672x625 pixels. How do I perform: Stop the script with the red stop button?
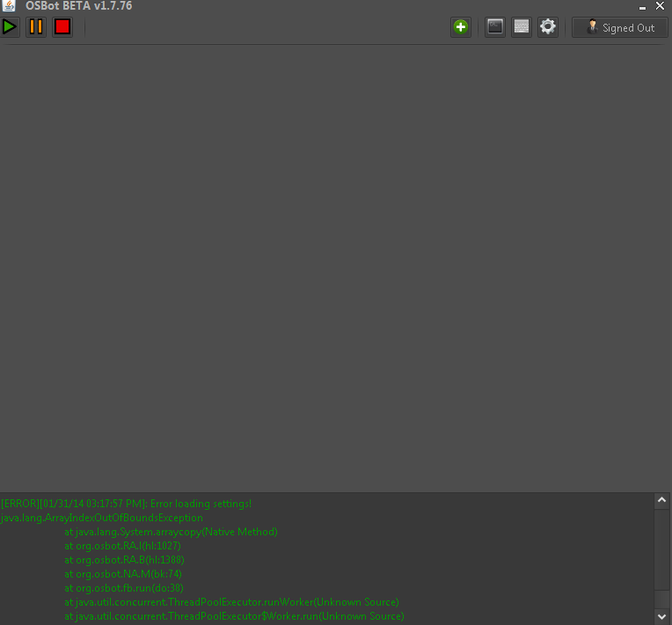62,27
